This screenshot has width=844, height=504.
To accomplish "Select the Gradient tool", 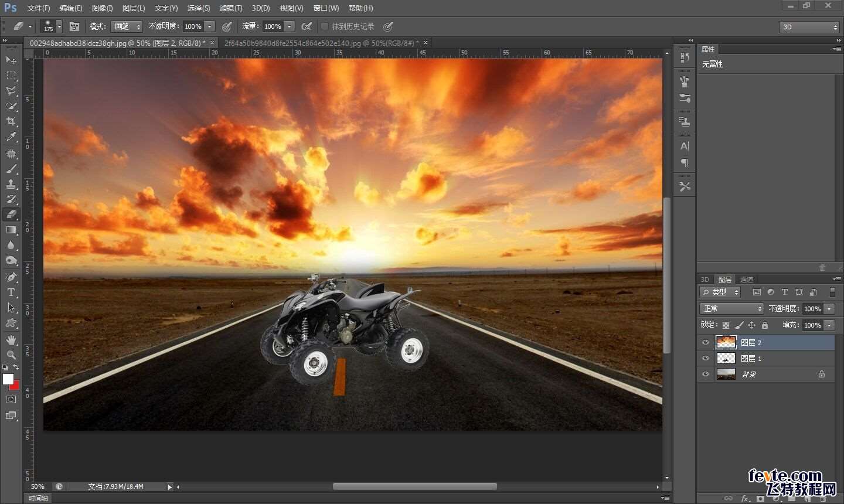I will click(x=11, y=230).
